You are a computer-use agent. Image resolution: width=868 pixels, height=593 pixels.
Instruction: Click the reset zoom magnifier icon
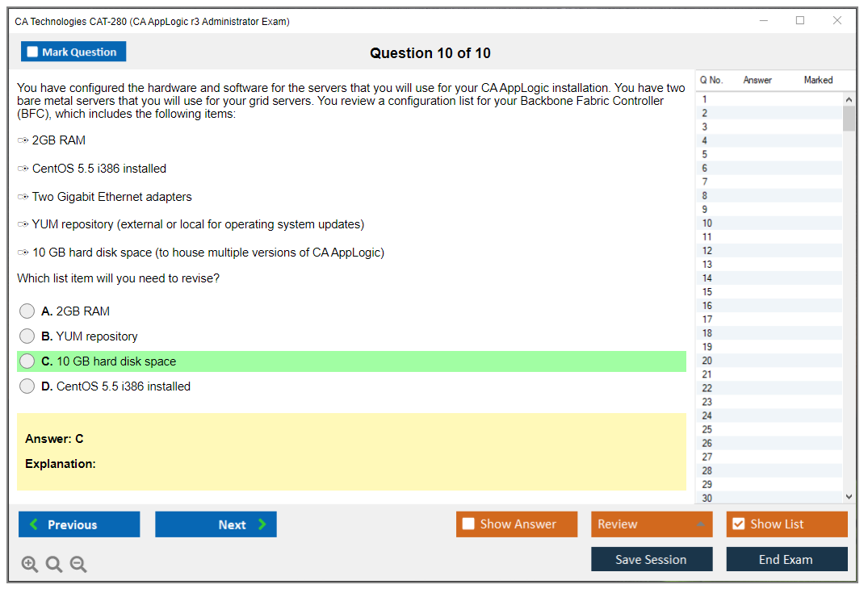pos(54,564)
